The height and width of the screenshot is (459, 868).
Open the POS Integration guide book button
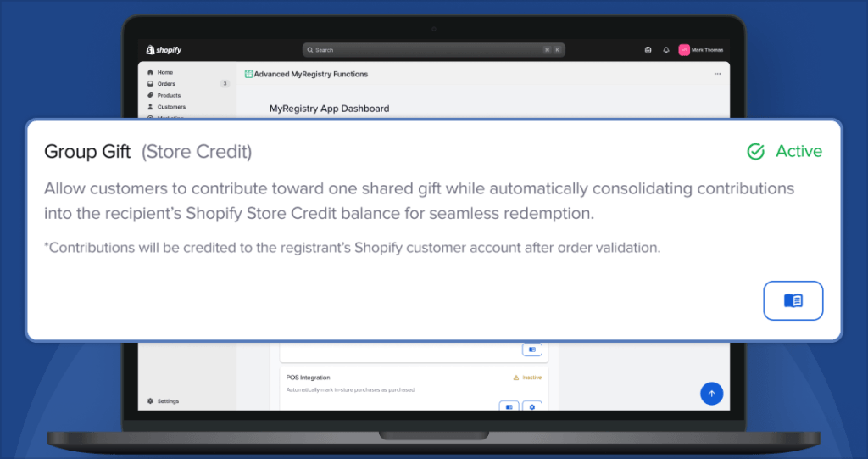click(x=509, y=406)
